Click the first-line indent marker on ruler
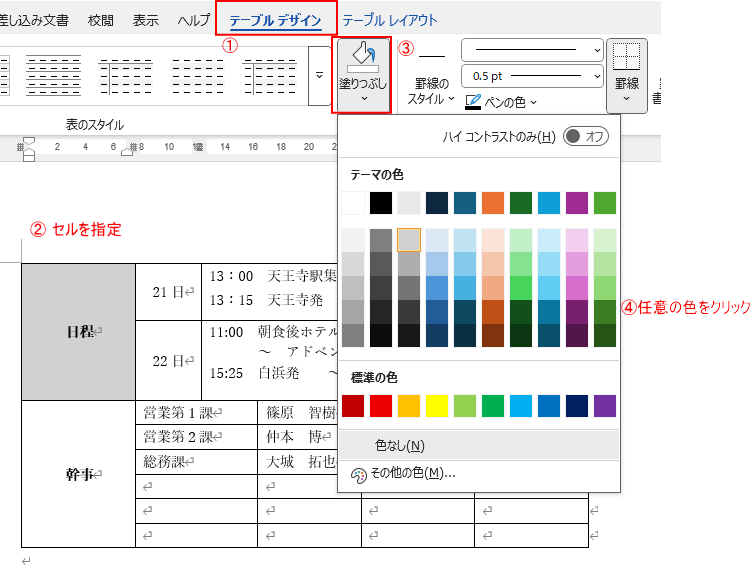 pos(29,141)
